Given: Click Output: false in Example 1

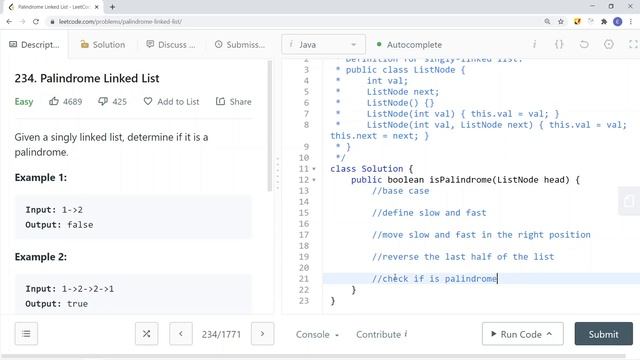Looking at the screenshot, I should point(59,225).
